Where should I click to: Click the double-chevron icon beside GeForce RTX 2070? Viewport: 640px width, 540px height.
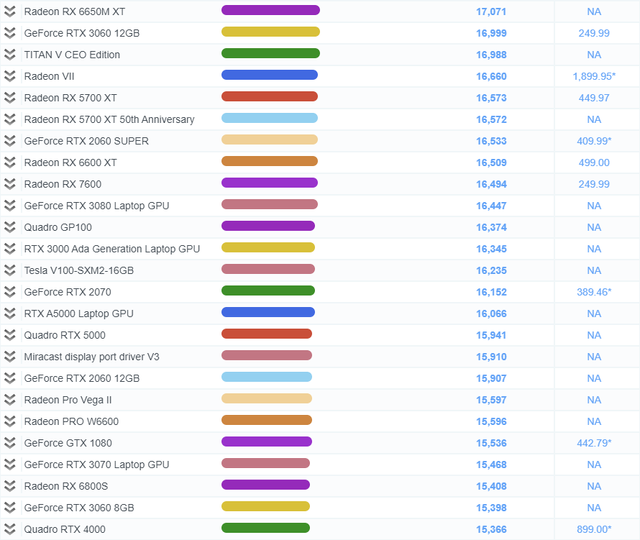click(10, 292)
